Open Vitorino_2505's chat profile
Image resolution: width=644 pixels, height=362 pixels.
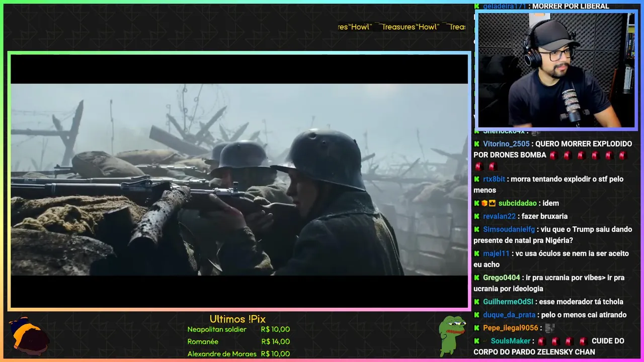pyautogui.click(x=506, y=144)
